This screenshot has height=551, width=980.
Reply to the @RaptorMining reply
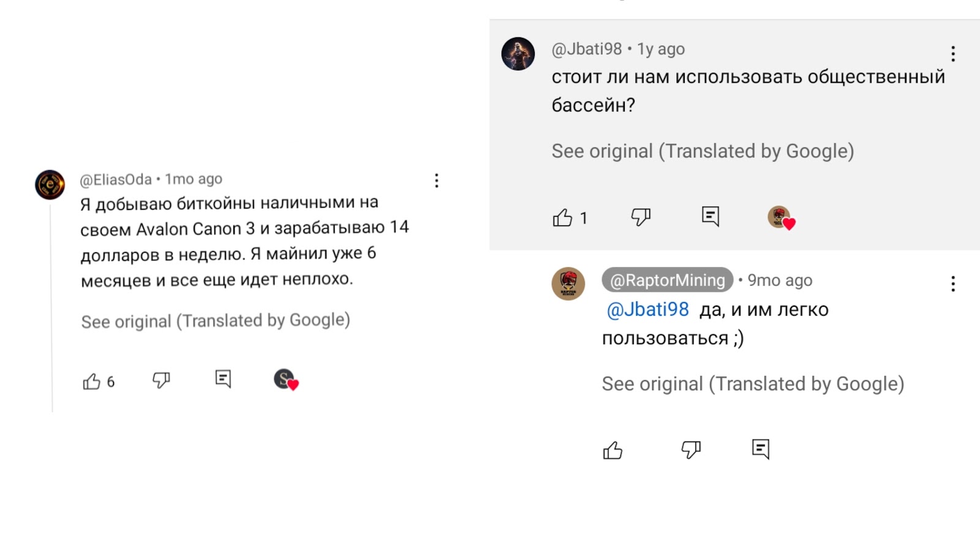[x=761, y=449]
